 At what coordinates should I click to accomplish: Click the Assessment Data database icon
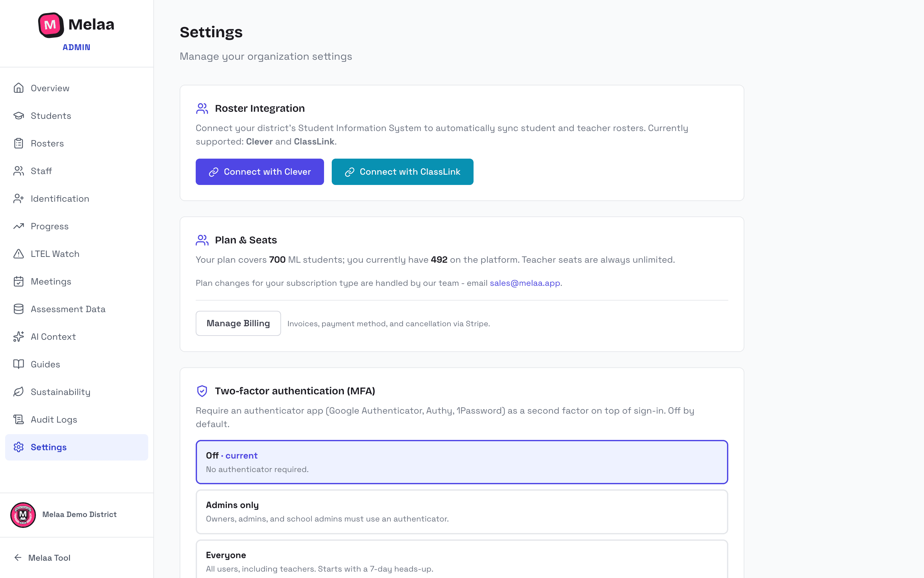pos(18,309)
